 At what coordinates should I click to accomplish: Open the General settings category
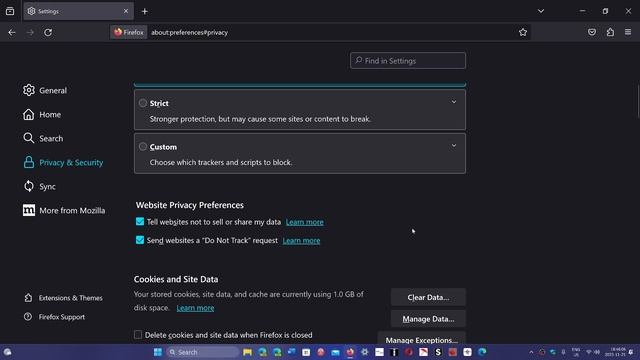(x=45, y=90)
